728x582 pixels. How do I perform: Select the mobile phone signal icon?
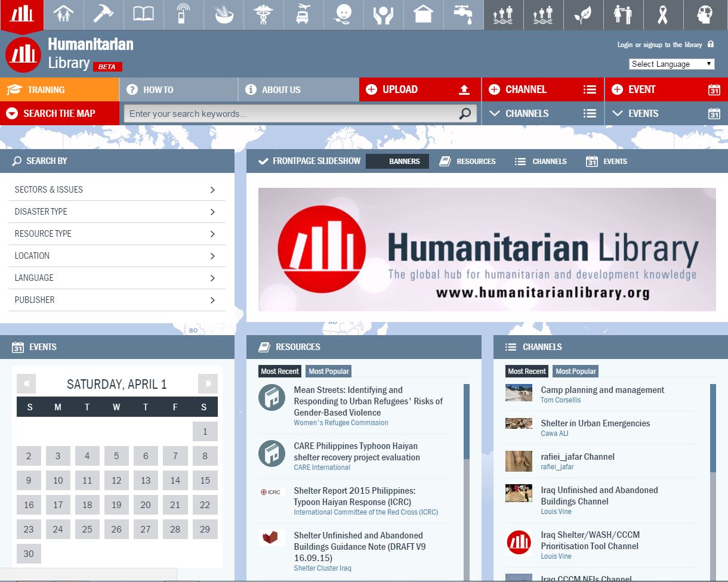point(183,14)
